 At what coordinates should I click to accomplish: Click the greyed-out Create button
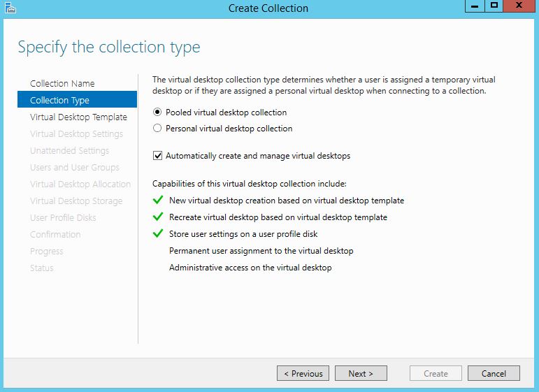click(x=436, y=374)
